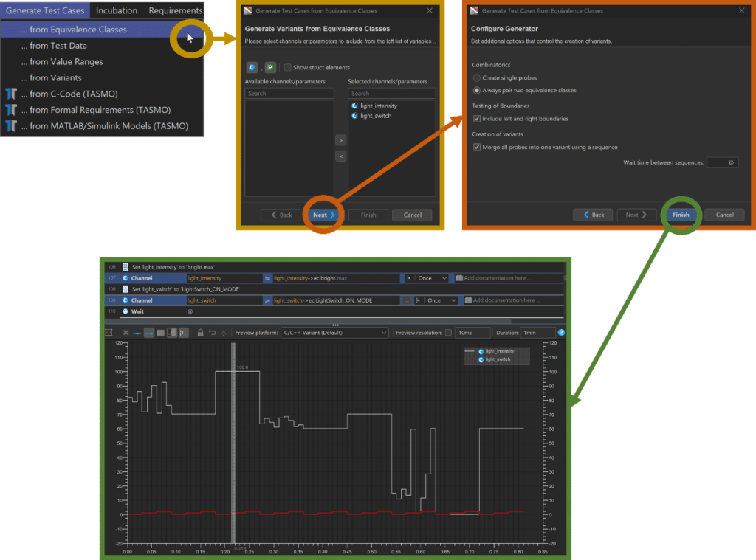The width and height of the screenshot is (756, 560).
Task: Click TASMO icon beside from C-Code entry
Action: click(11, 94)
